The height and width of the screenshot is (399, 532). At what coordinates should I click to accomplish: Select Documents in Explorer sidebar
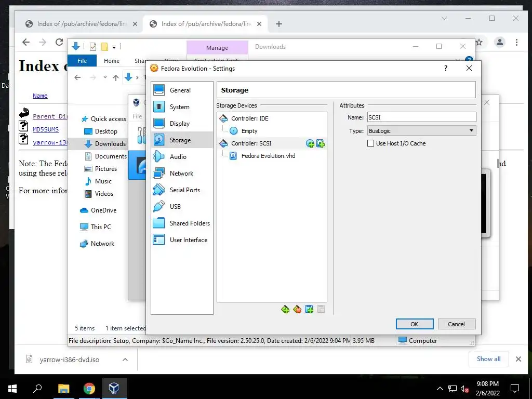tap(105, 156)
